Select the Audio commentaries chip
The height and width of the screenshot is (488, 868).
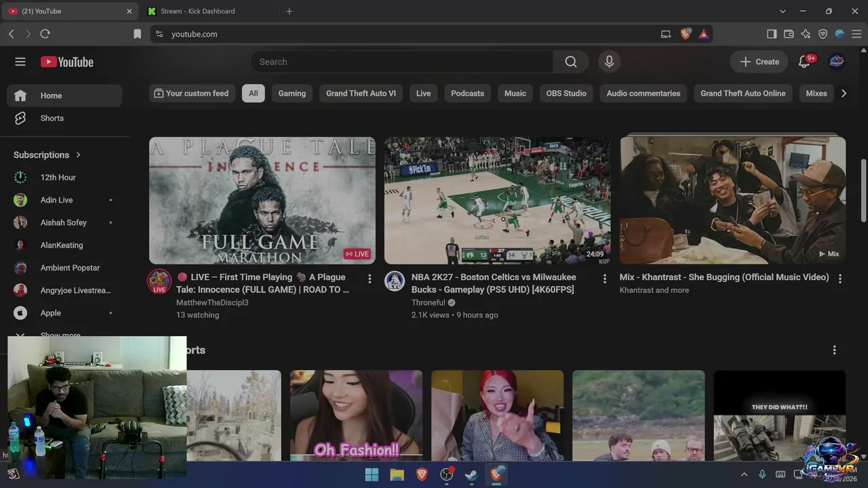coord(644,94)
